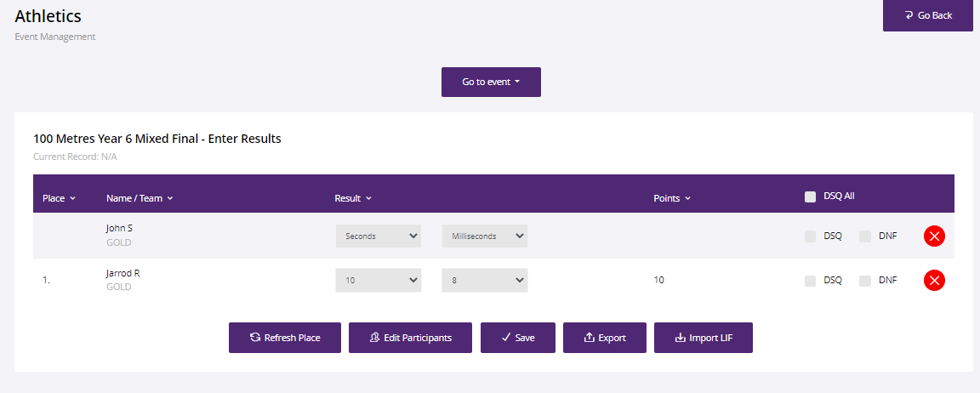Click the place number 1. for Jarrod R

(x=46, y=281)
